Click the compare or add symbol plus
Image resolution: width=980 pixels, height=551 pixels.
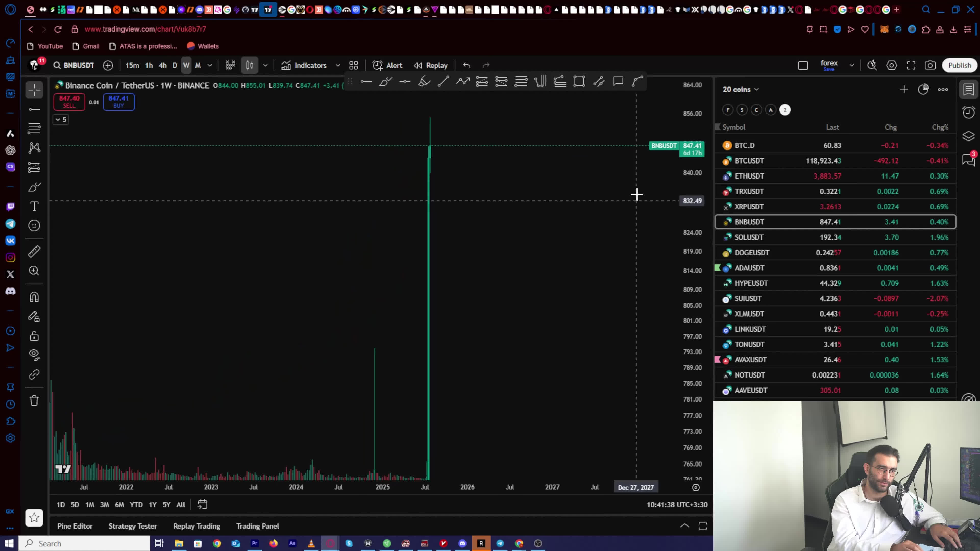(x=108, y=65)
